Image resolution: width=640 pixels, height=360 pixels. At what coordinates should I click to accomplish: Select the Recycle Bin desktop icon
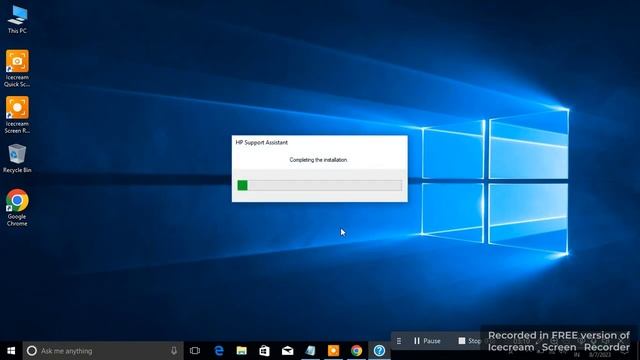click(17, 158)
